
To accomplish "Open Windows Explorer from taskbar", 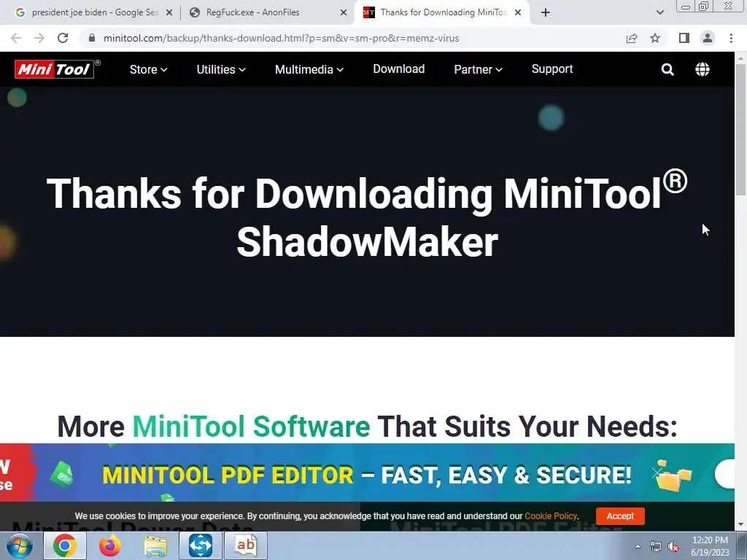I will [155, 545].
